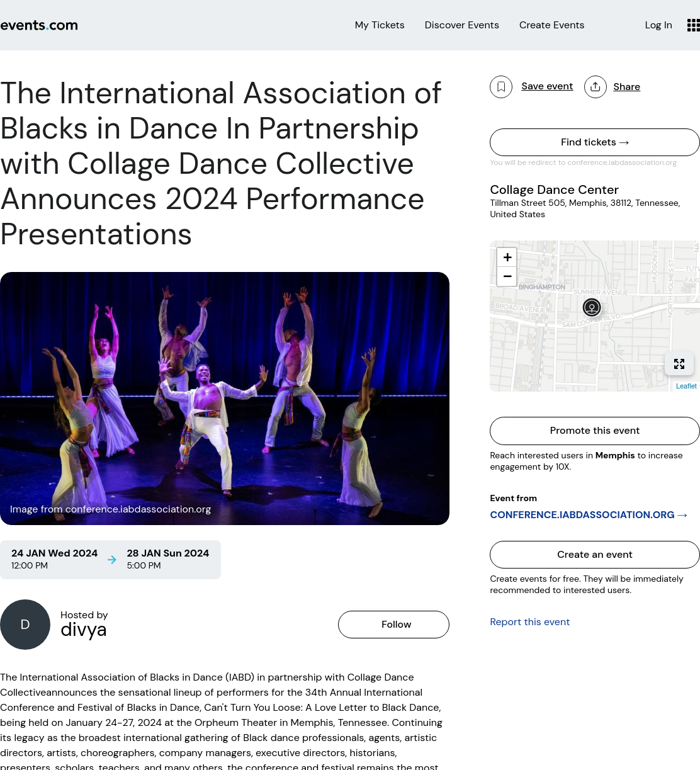This screenshot has height=770, width=700.
Task: Go to Discover Events
Action: (x=461, y=25)
